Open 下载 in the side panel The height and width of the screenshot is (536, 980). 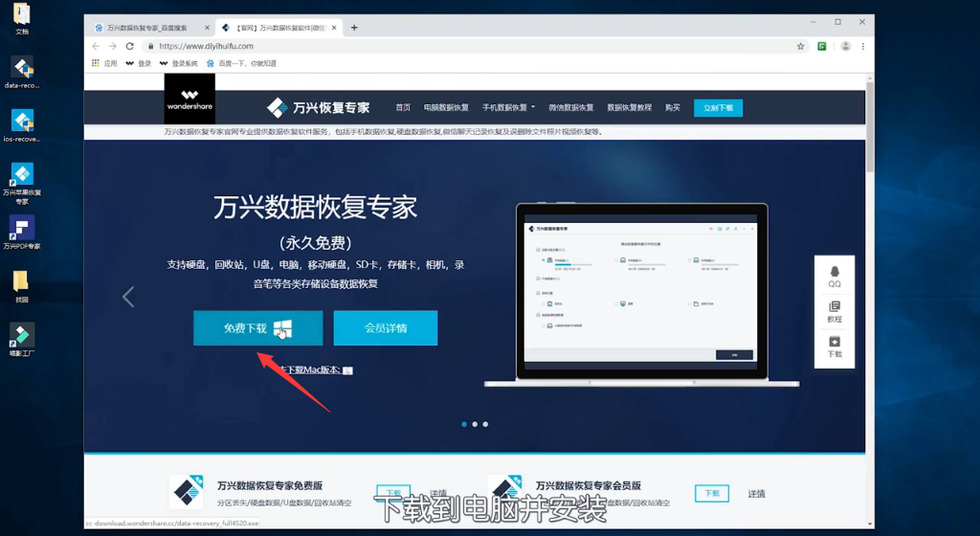(x=835, y=346)
